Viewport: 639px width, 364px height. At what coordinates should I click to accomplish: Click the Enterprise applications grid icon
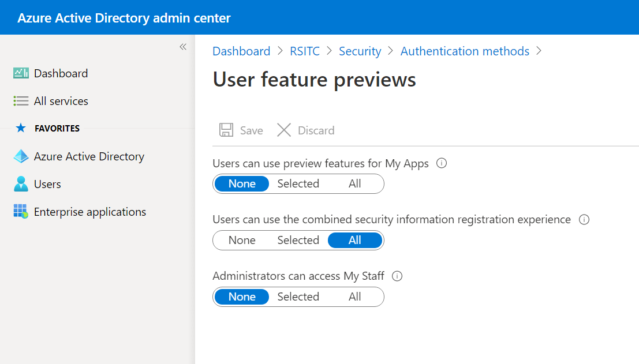[x=21, y=212]
